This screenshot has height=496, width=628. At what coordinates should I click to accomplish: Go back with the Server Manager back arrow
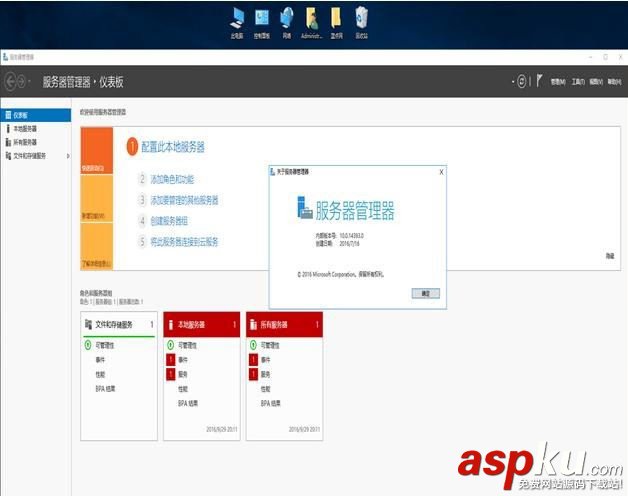(x=10, y=82)
